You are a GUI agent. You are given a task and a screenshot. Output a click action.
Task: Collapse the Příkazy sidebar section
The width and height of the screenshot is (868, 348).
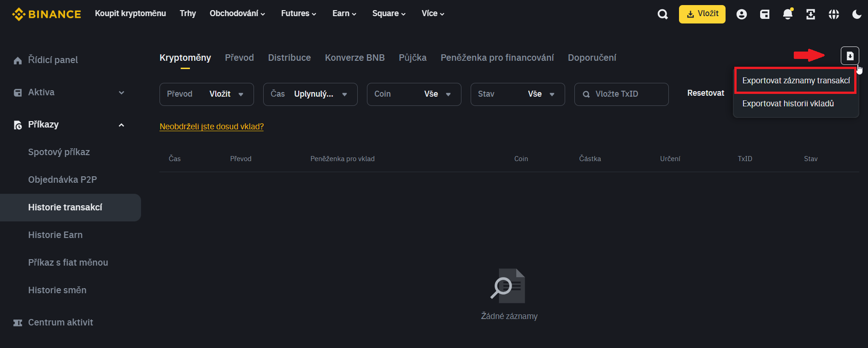pos(121,125)
